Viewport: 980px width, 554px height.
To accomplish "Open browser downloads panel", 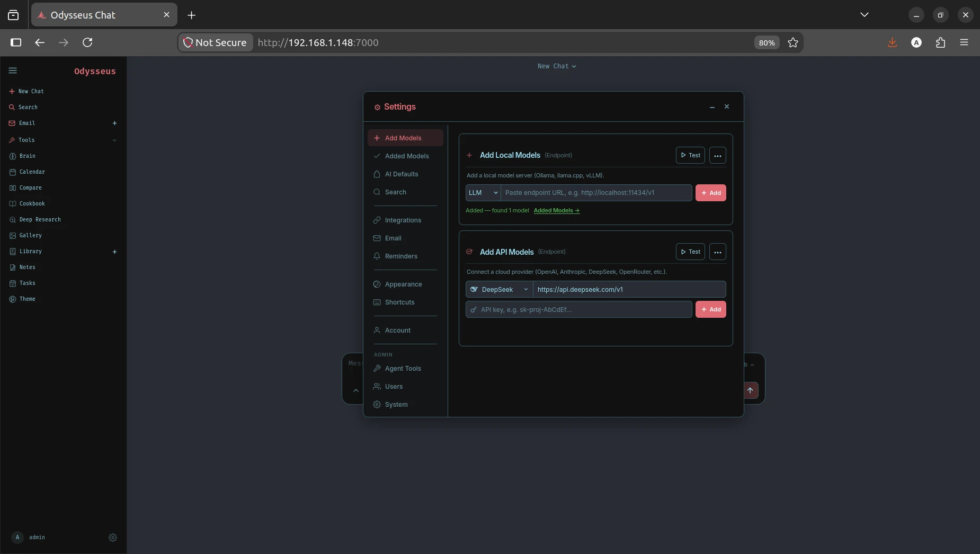I will tap(893, 42).
